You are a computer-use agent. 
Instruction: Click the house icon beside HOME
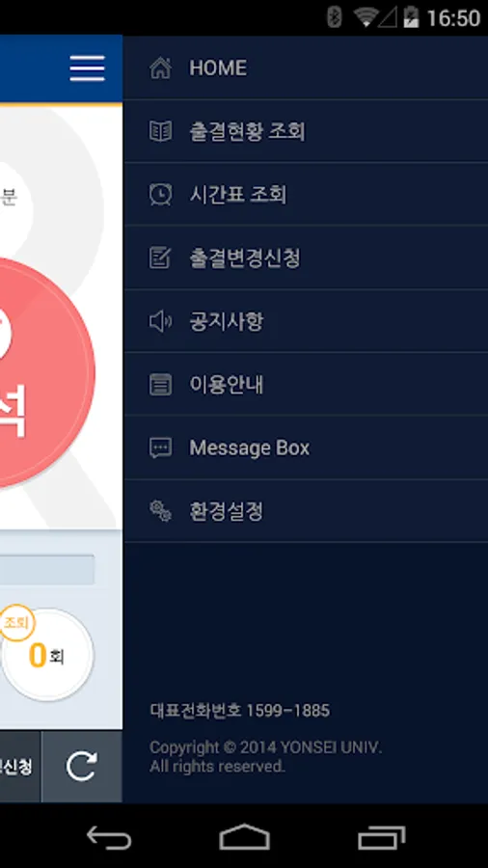point(160,68)
